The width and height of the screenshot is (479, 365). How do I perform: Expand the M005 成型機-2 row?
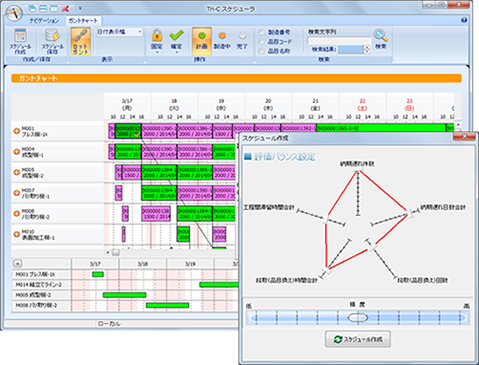pos(16,172)
